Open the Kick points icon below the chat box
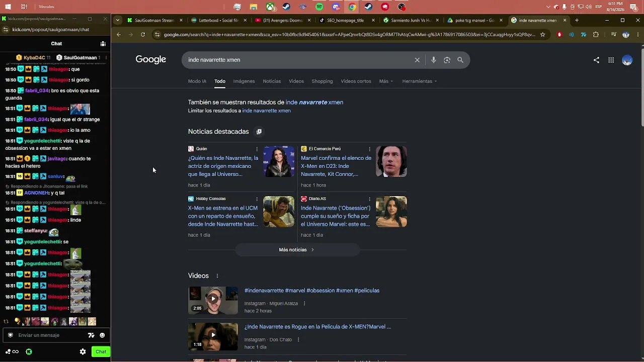Screen dimensions: 644x362 tap(12, 352)
